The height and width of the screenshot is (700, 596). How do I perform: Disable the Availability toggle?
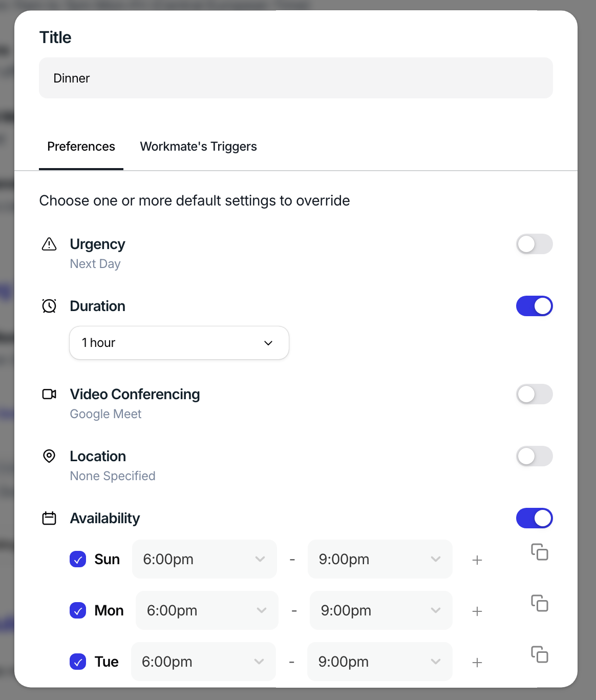pyautogui.click(x=535, y=518)
